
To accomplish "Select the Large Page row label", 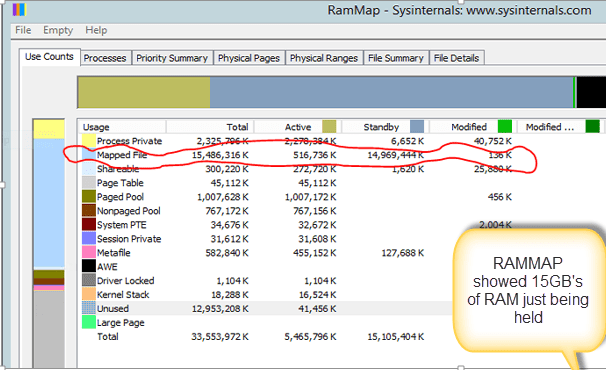I will pos(121,322).
